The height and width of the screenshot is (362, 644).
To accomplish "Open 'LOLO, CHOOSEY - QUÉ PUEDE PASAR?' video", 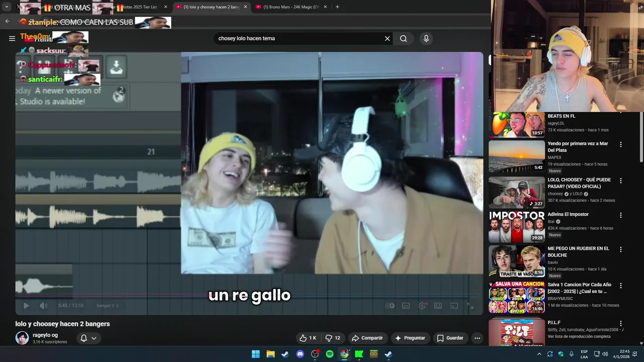I will pos(517,192).
